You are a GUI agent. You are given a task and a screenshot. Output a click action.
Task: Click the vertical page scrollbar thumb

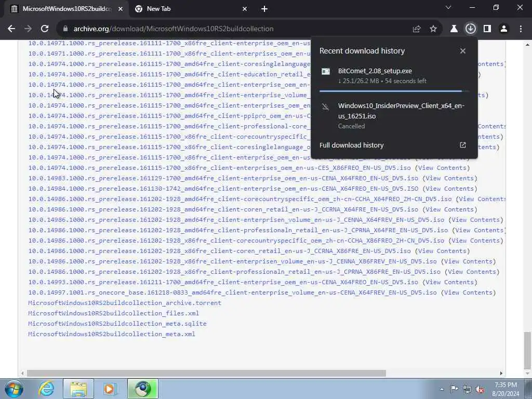tap(527, 351)
